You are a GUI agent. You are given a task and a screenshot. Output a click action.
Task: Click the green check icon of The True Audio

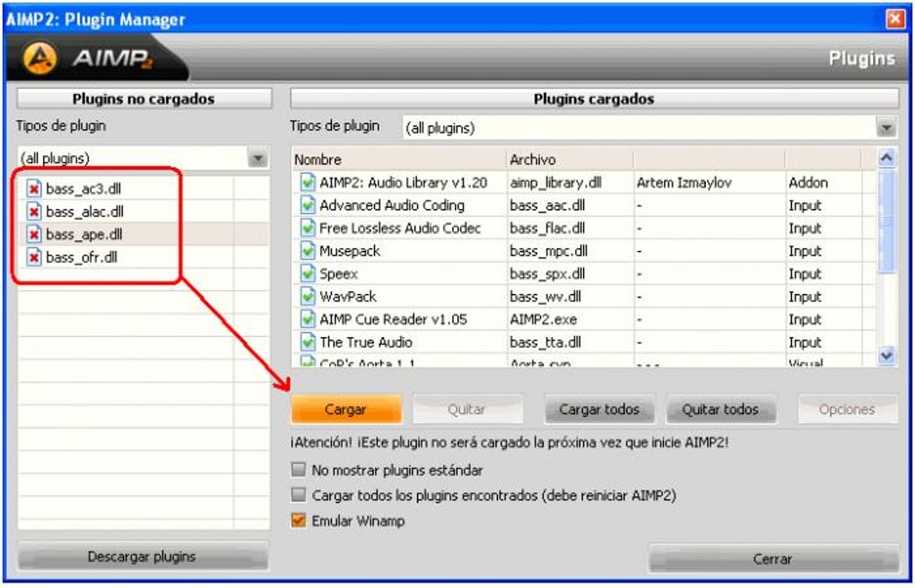[x=308, y=342]
